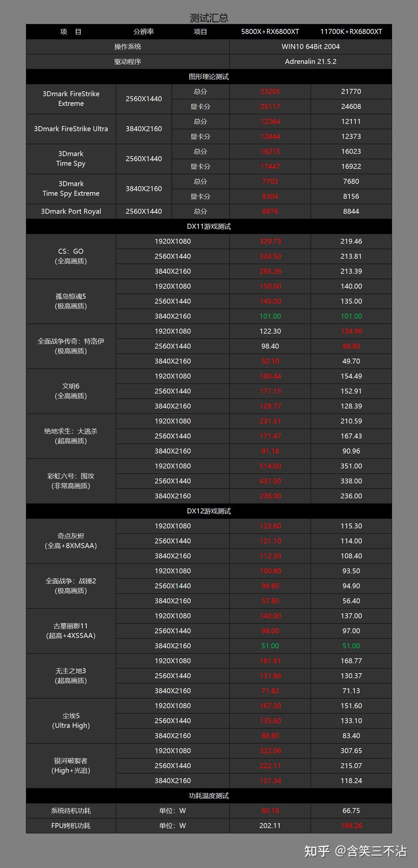Select the WIN10 64Bit 2004 cell

coord(310,46)
